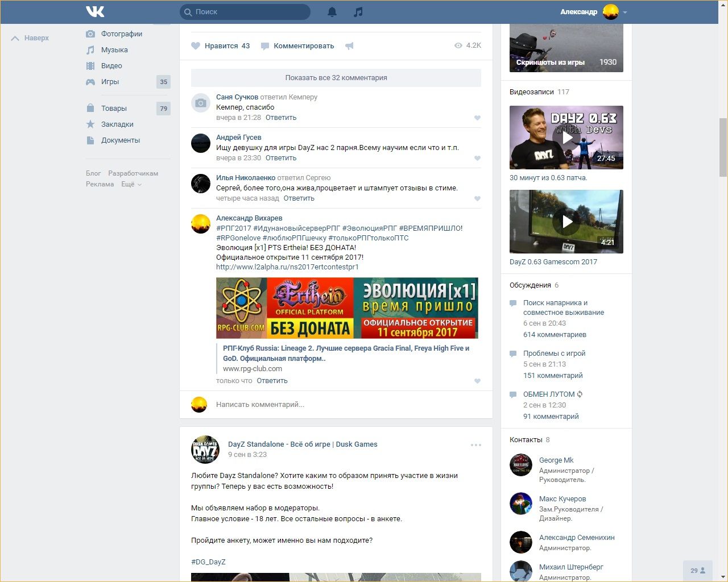
Task: Expand Показать все 32 комментария
Action: coord(336,78)
